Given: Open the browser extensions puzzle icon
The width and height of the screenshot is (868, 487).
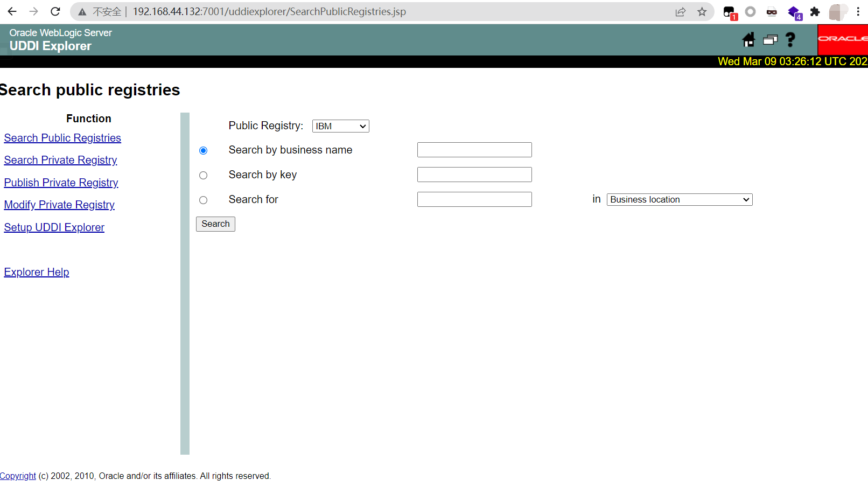Looking at the screenshot, I should (815, 11).
